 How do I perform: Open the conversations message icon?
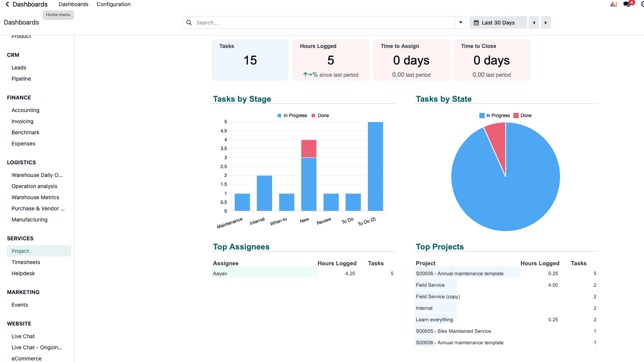(627, 4)
